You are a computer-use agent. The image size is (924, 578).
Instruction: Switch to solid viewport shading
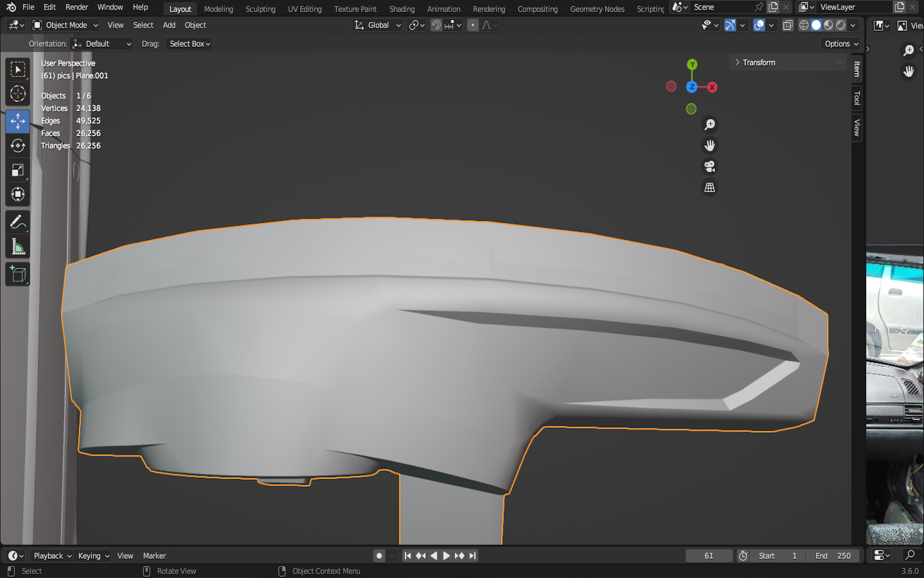point(816,25)
